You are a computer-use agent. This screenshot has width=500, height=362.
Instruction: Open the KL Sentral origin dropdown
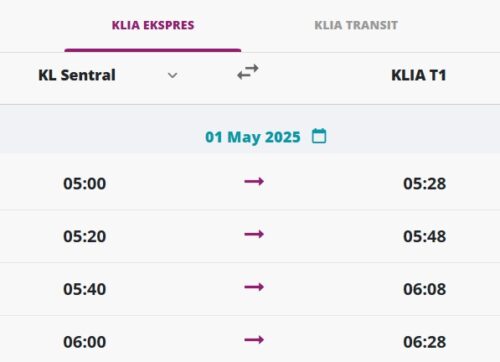point(108,75)
